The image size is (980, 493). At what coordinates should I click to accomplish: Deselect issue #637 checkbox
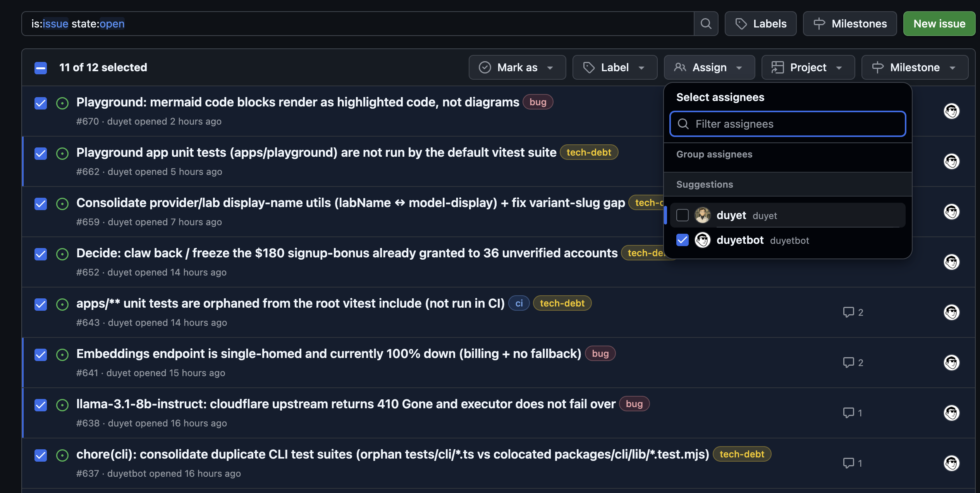[x=41, y=455]
